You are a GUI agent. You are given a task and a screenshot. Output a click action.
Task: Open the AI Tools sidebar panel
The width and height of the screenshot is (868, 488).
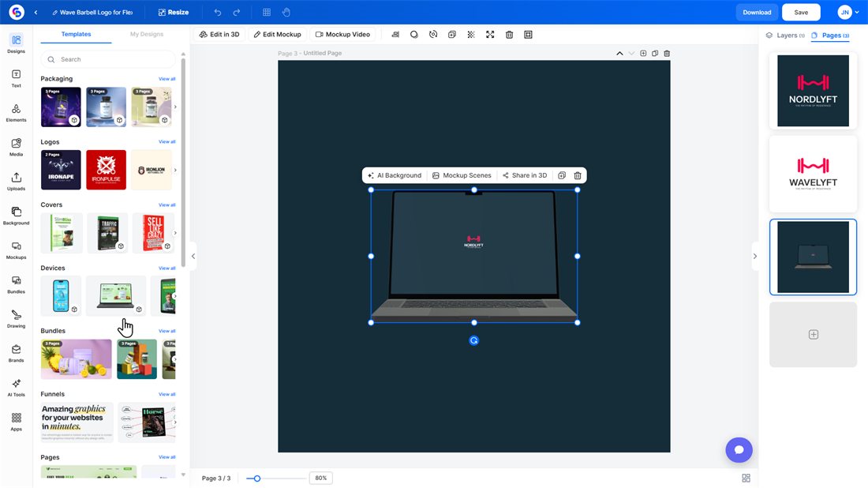[16, 387]
